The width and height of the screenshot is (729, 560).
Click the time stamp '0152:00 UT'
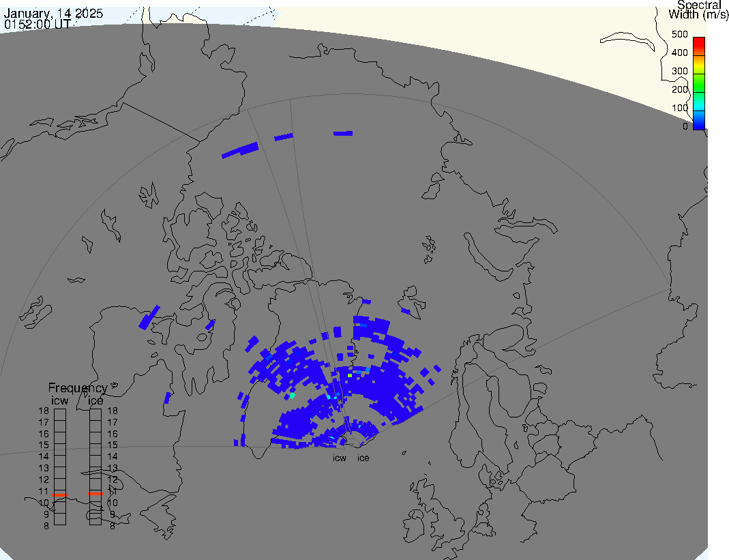point(38,24)
